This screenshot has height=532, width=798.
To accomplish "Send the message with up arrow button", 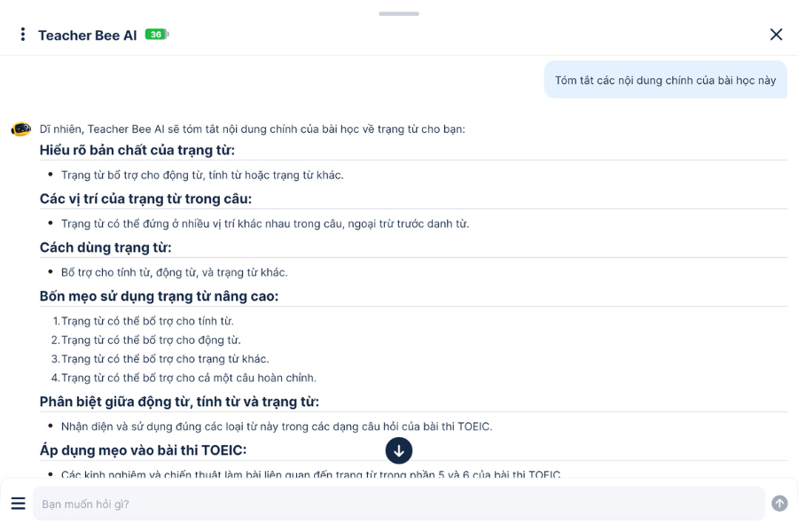I will click(779, 504).
